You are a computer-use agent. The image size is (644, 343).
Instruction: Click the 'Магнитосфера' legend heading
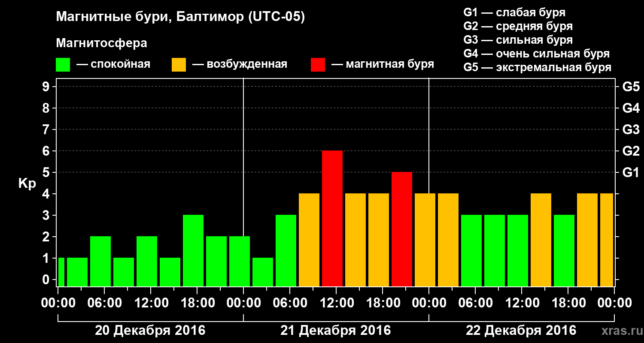(x=101, y=43)
